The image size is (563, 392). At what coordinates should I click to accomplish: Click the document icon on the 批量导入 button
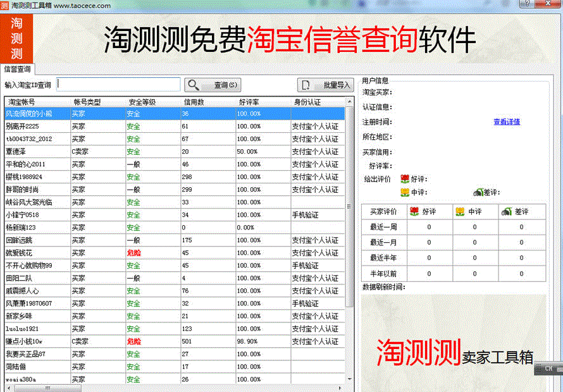[x=307, y=85]
